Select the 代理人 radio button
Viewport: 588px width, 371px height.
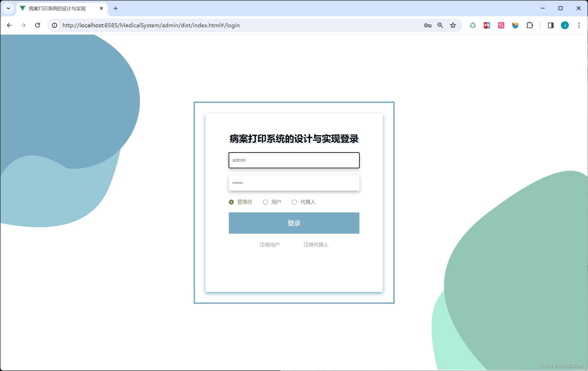click(294, 202)
